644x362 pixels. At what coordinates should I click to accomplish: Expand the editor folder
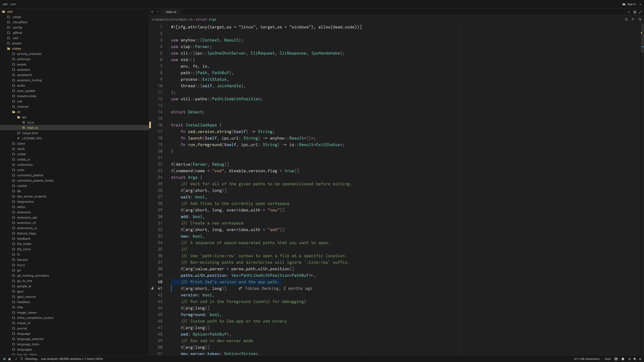[x=74, y=207]
